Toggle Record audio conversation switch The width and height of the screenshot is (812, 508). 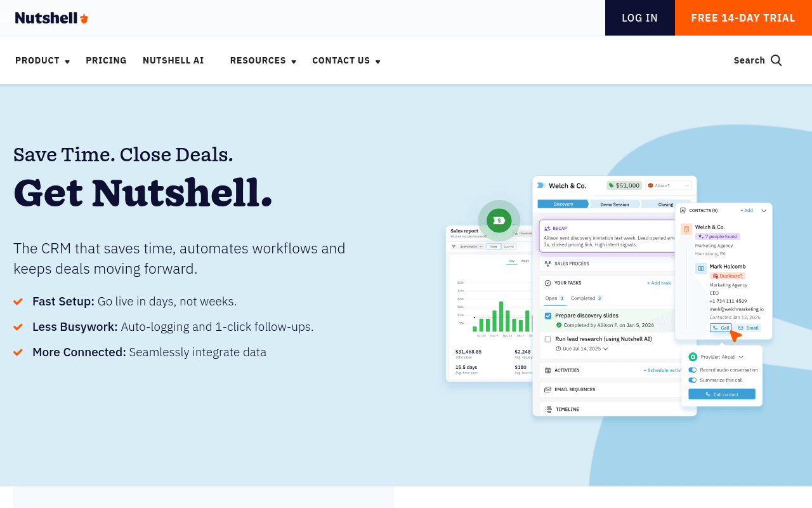(693, 370)
